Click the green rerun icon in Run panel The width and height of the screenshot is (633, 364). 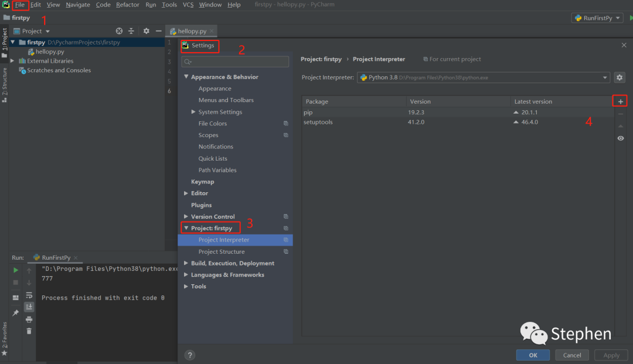(x=16, y=270)
